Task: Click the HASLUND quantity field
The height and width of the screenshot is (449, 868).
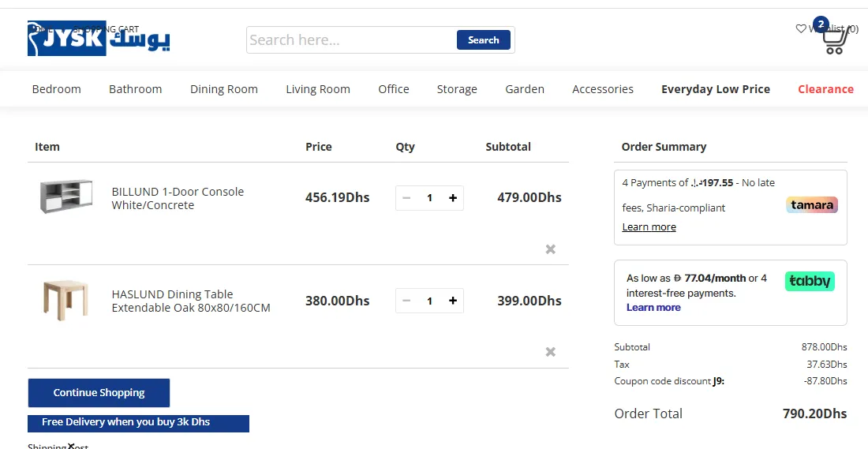Action: coord(429,301)
